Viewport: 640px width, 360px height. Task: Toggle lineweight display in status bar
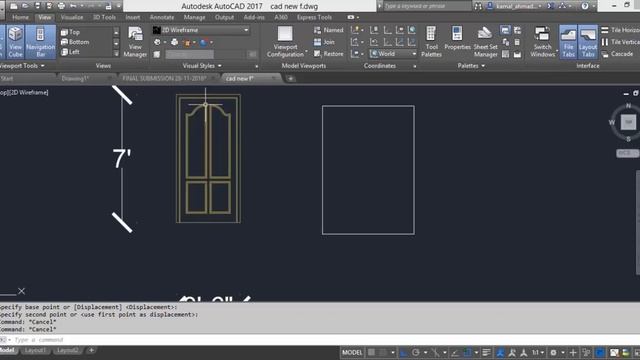[x=486, y=353]
